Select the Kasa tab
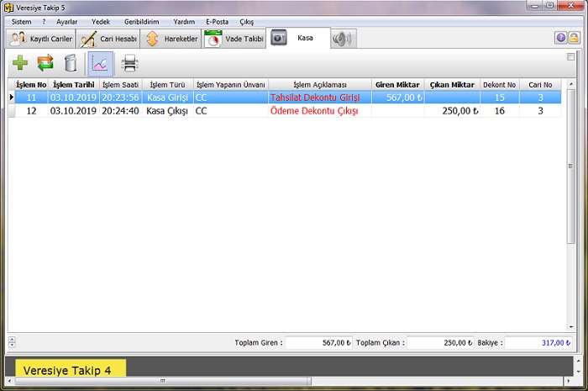 tap(298, 38)
